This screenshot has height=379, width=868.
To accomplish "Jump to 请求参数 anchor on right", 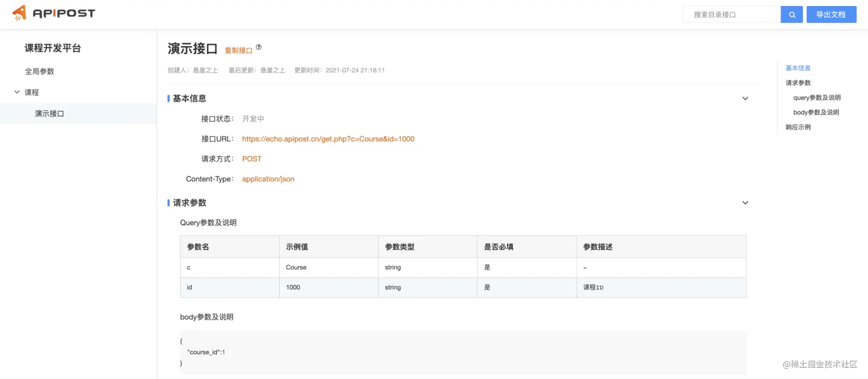I will click(798, 83).
